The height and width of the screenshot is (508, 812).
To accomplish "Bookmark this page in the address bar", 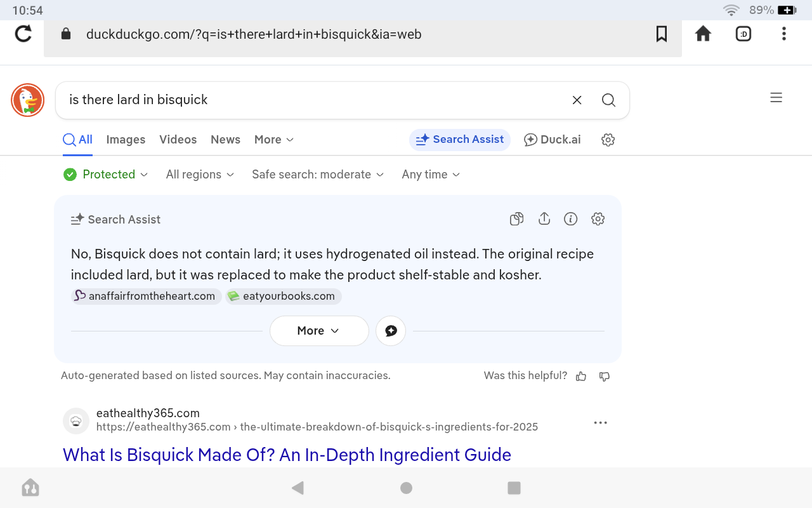I will click(662, 34).
